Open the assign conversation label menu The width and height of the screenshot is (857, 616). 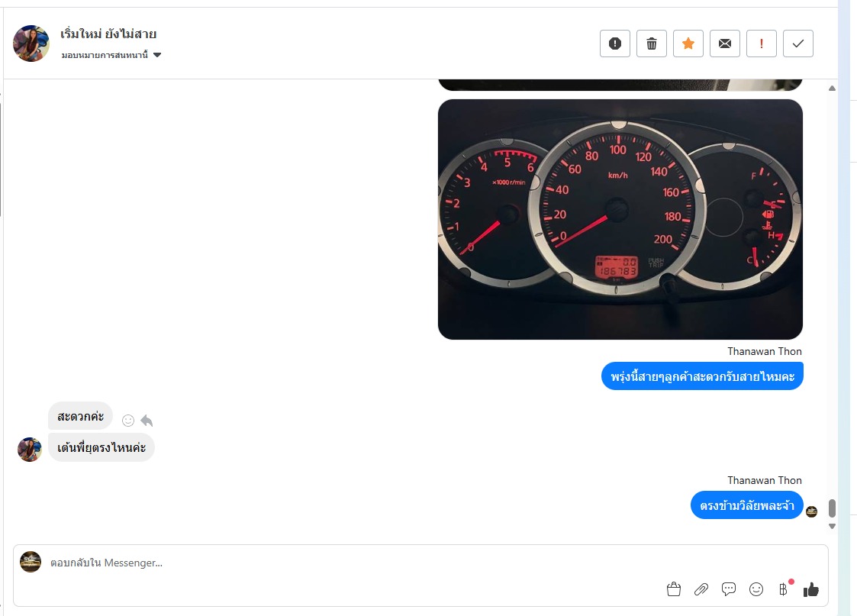coord(105,55)
